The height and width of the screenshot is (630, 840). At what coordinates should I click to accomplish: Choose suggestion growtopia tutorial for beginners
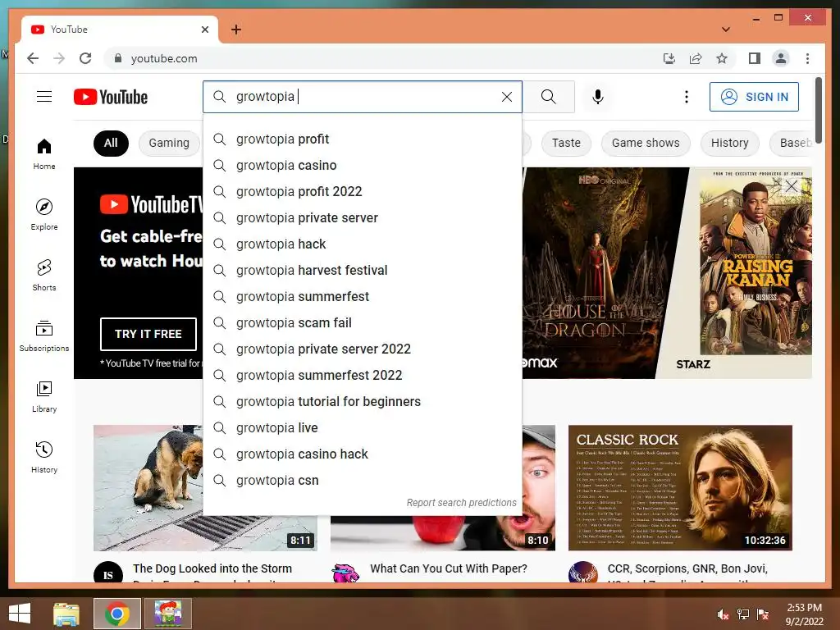coord(362,402)
